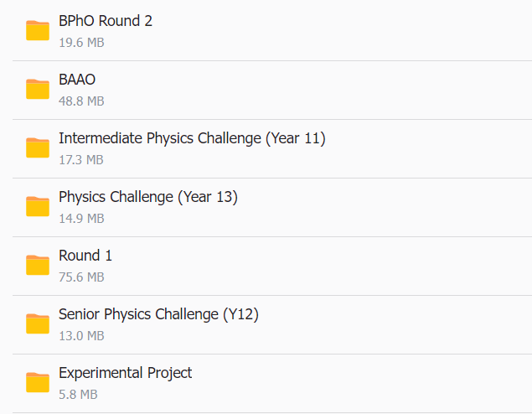Click the BAAO folder icon

pyautogui.click(x=38, y=89)
